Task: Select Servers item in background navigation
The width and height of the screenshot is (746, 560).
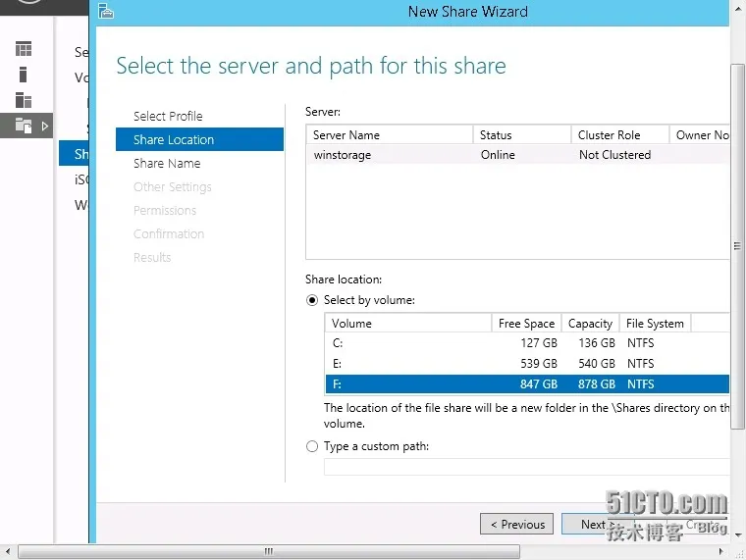Action: 81,52
